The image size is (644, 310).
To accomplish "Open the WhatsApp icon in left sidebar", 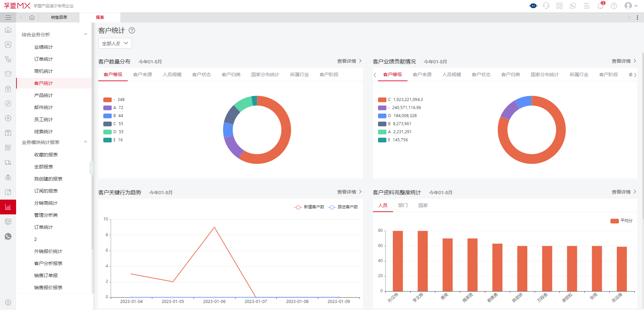I will (x=8, y=237).
